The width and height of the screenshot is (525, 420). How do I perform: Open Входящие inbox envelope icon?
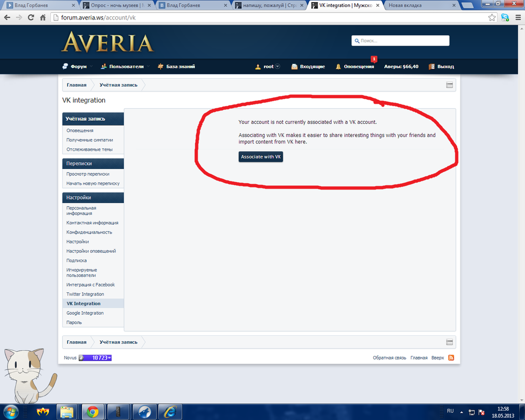click(295, 67)
